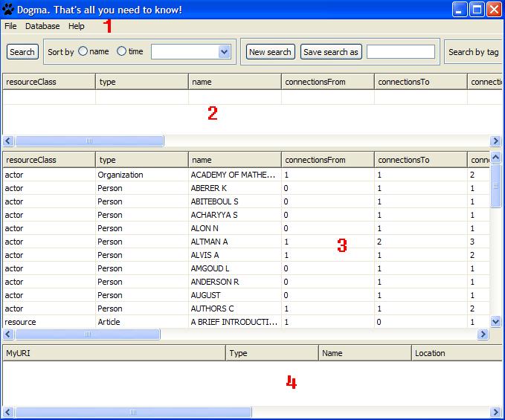Select the ABERER K row
The height and width of the screenshot is (420, 505).
coord(246,188)
